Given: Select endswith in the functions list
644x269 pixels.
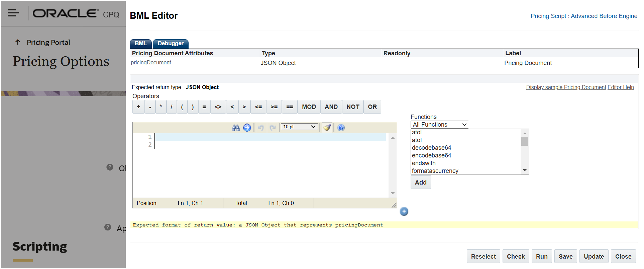Looking at the screenshot, I should (465, 163).
